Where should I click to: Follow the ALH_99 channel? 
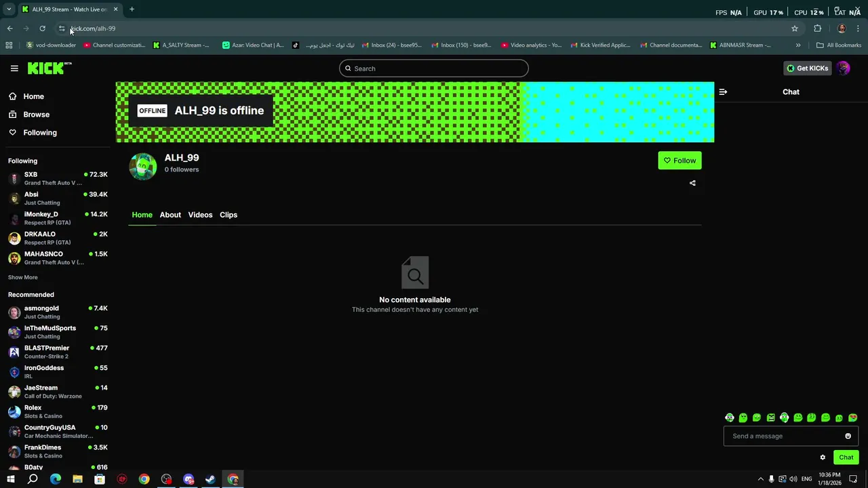[x=679, y=161]
